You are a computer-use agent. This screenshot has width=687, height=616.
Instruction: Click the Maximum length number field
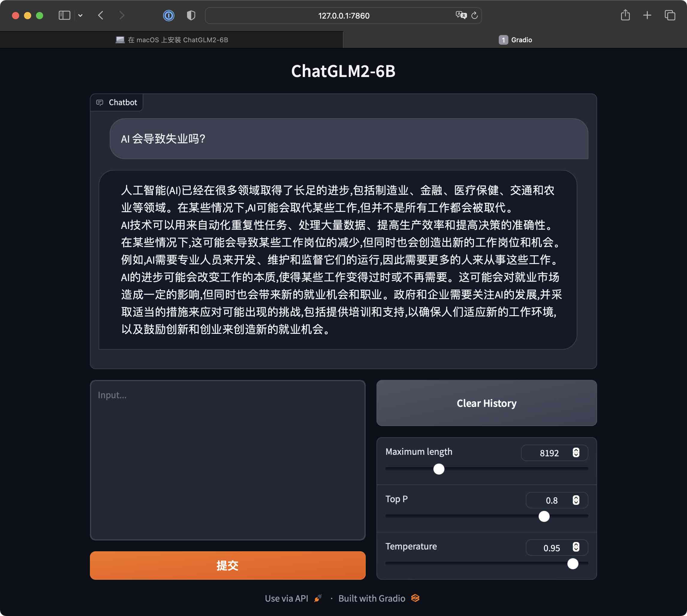(x=554, y=453)
